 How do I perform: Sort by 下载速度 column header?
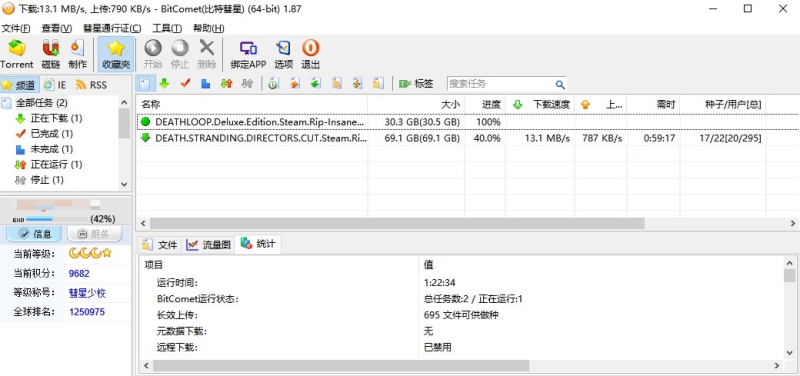click(x=540, y=105)
